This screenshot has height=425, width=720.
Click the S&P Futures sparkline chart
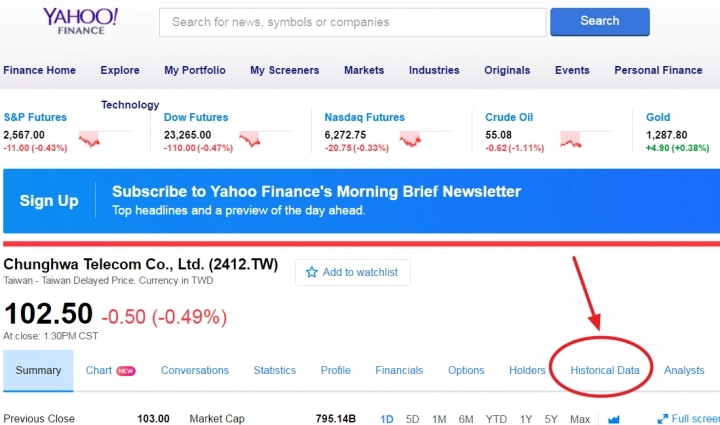tap(89, 139)
